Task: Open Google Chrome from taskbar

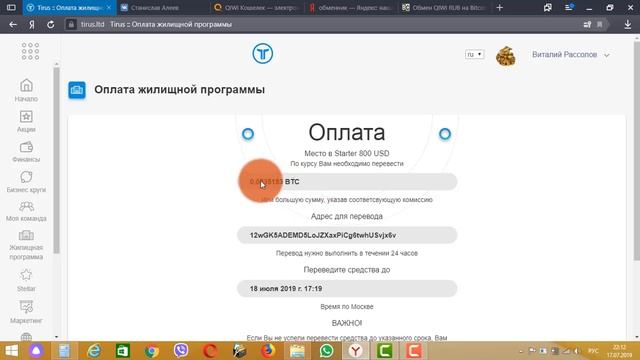Action: pos(152,351)
